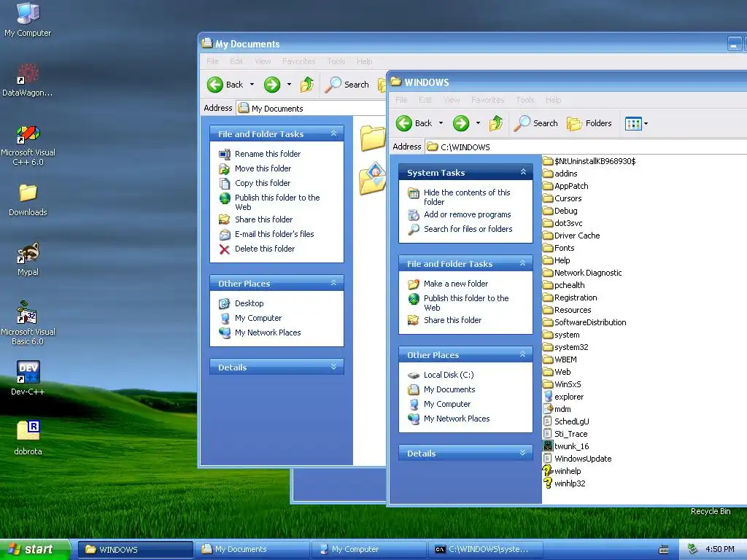Open Back history dropdown in My Documents
747x560 pixels.
pos(252,85)
